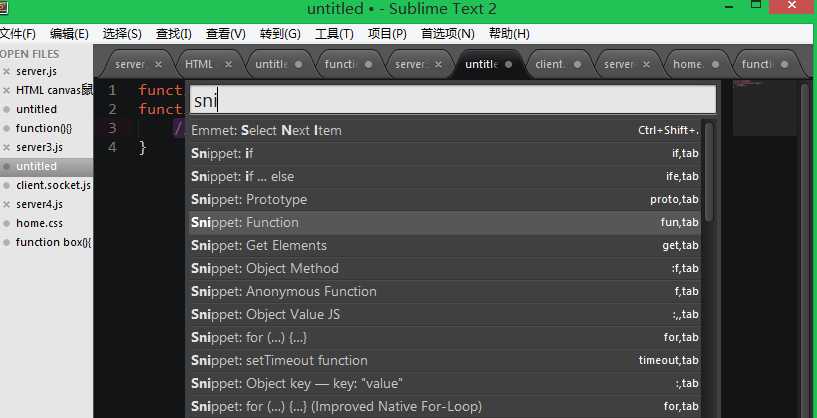Choose Snippet: if entry

[x=444, y=154]
